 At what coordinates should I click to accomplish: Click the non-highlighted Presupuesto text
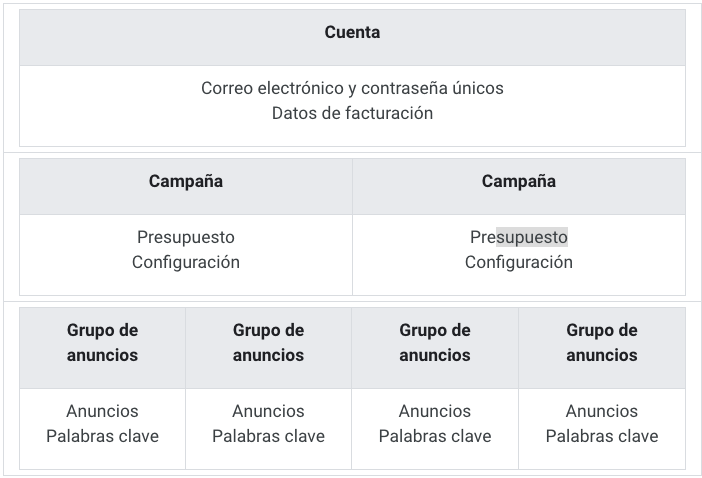(186, 237)
